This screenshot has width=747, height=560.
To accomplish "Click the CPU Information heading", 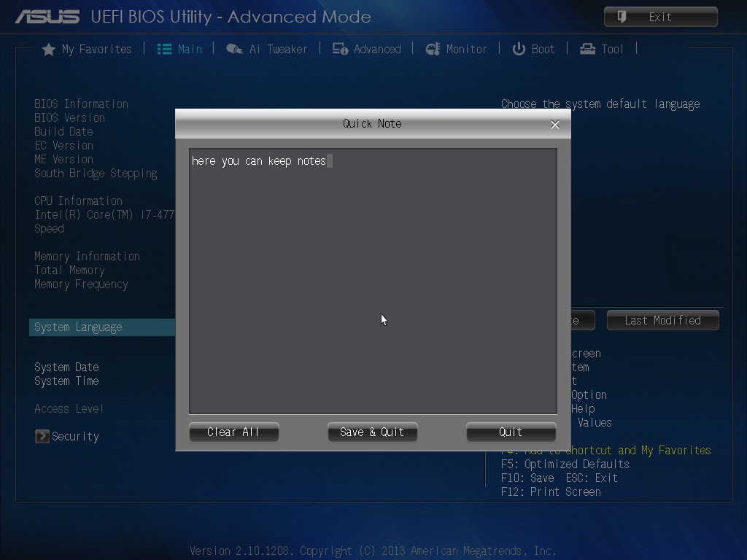I will click(x=78, y=201).
